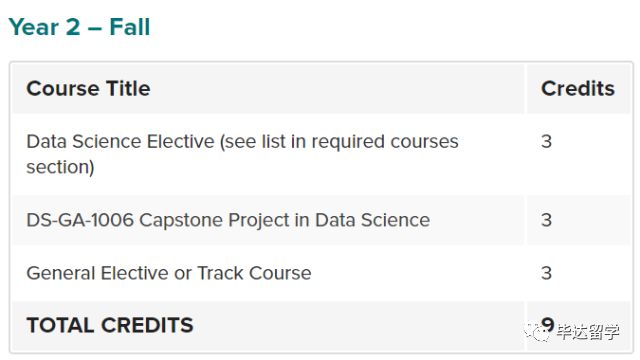Screen dimensions: 640x360
Task: Click the 'DS-GA-1006' course code
Action: click(80, 220)
